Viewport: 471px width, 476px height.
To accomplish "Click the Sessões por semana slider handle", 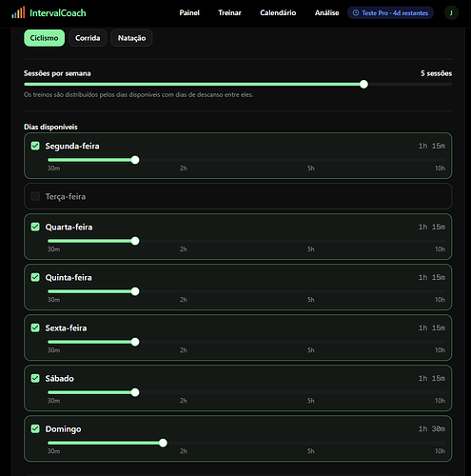I will [363, 84].
